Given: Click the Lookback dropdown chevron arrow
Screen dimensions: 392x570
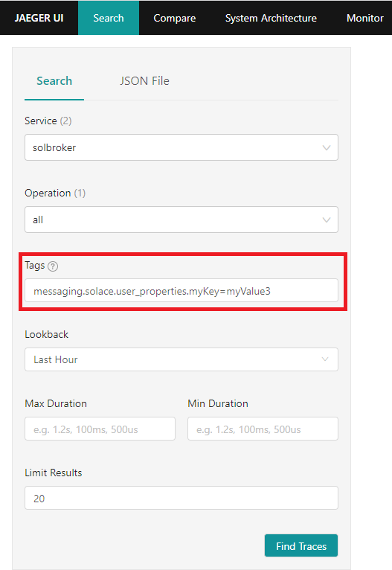Looking at the screenshot, I should 325,359.
